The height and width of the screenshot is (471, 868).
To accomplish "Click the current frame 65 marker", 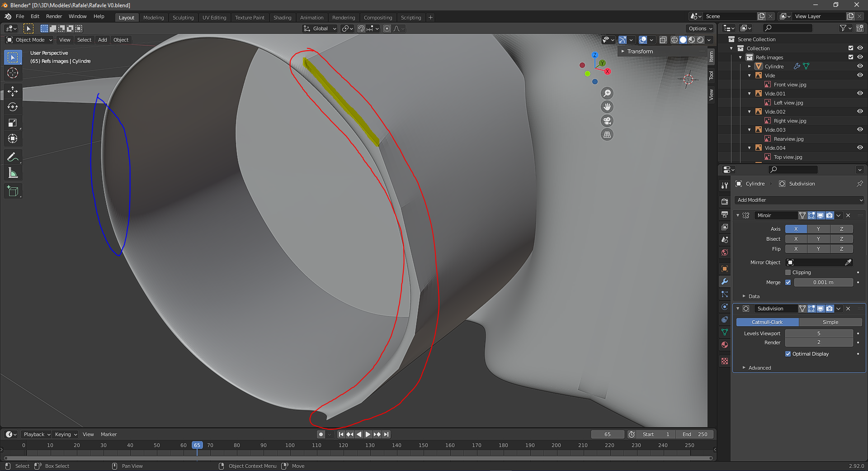I will pos(197,445).
